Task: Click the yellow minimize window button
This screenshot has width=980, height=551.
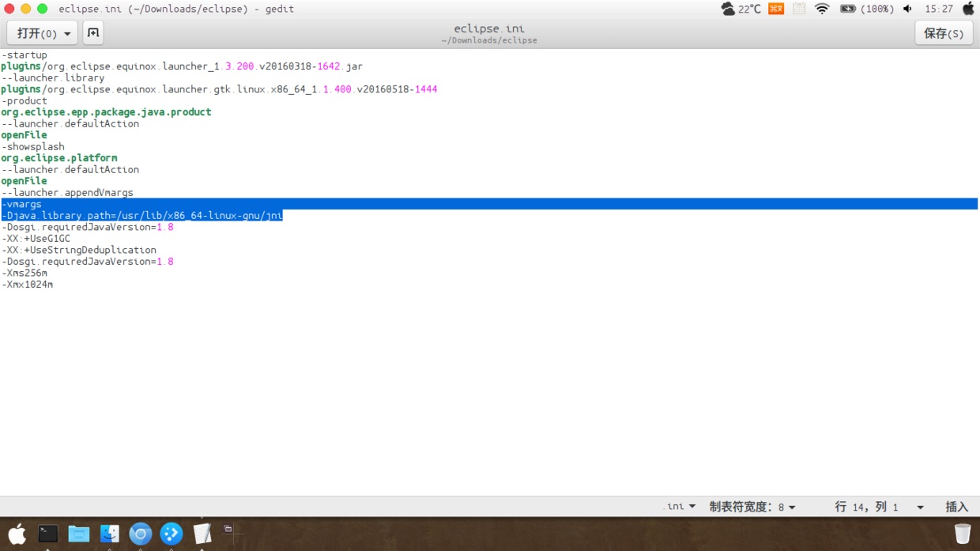Action: (x=25, y=9)
